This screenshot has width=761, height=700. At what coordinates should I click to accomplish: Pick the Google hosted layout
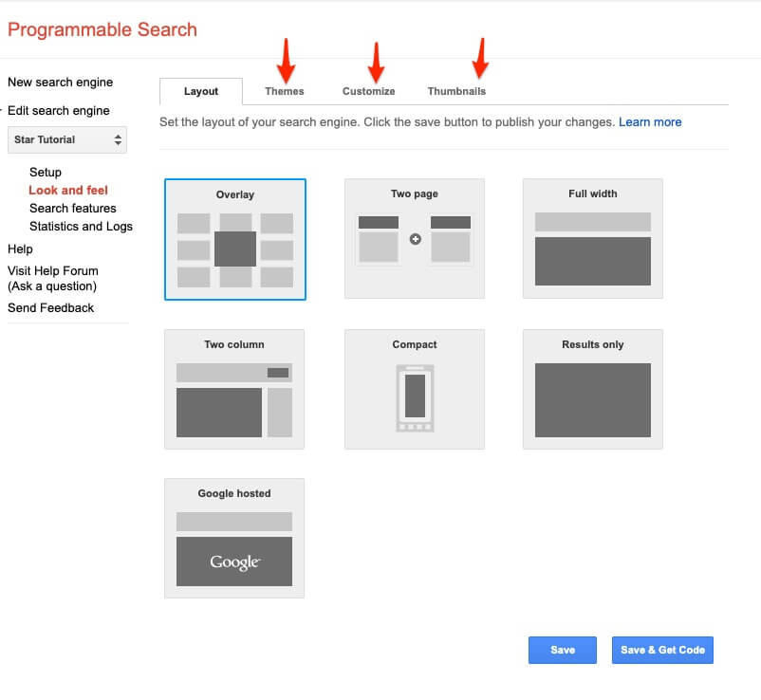click(x=234, y=538)
